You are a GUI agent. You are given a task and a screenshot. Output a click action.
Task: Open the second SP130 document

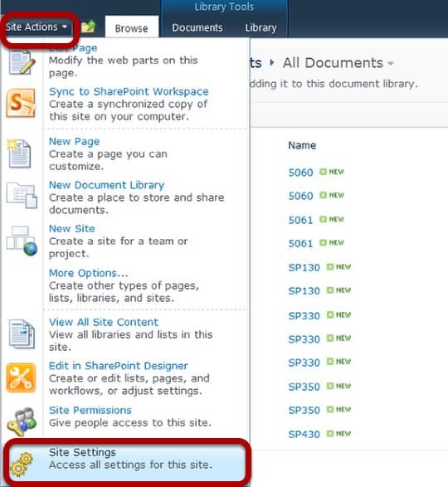point(304,291)
